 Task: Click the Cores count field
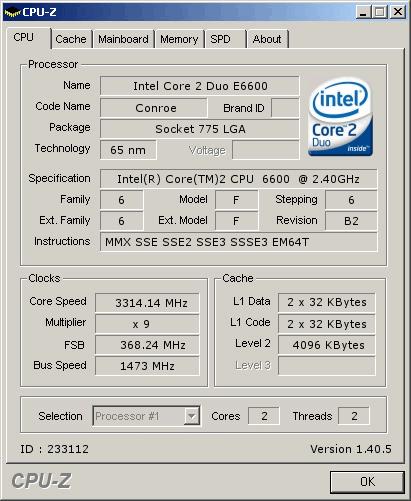point(264,416)
